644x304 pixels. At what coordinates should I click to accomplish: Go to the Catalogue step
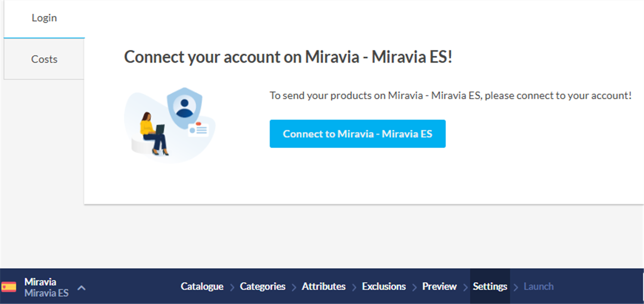tap(202, 287)
